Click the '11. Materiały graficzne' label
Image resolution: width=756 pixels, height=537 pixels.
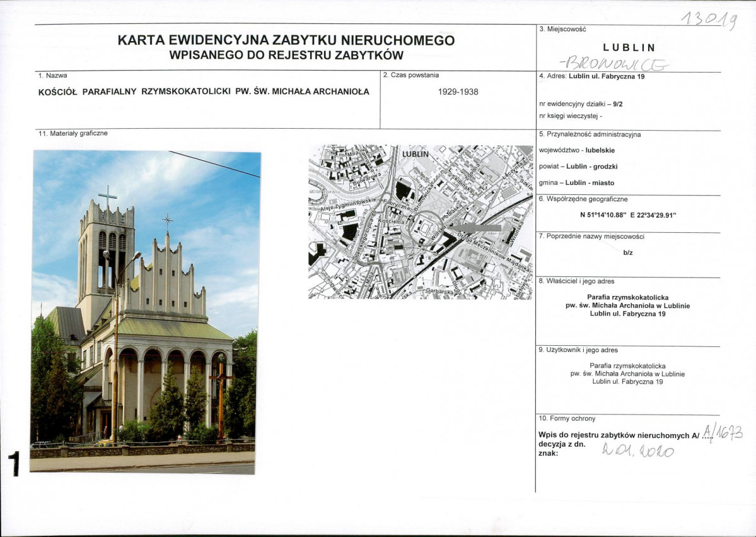[73, 133]
